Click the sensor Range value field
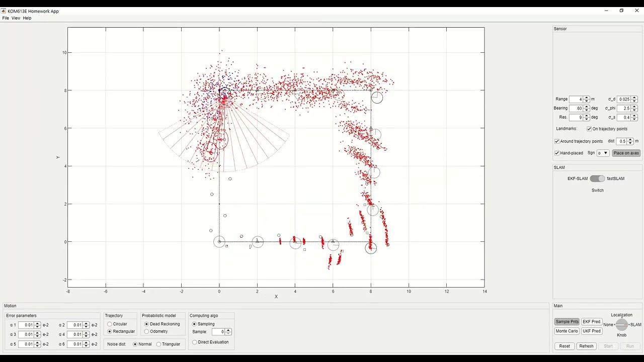The image size is (644, 362). (576, 100)
